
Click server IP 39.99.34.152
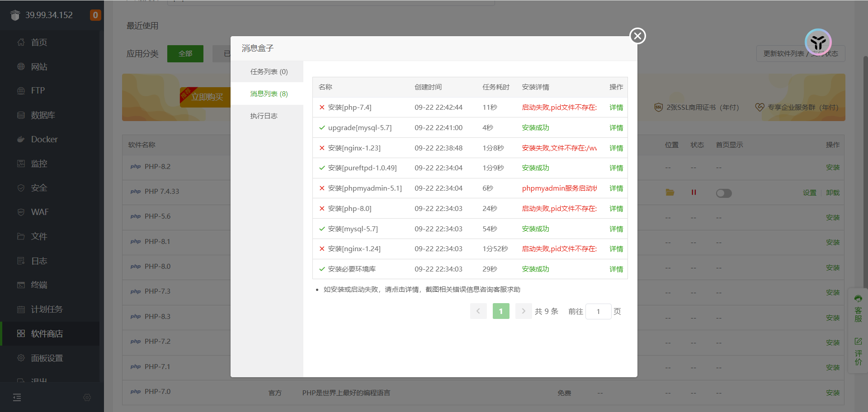click(x=49, y=15)
